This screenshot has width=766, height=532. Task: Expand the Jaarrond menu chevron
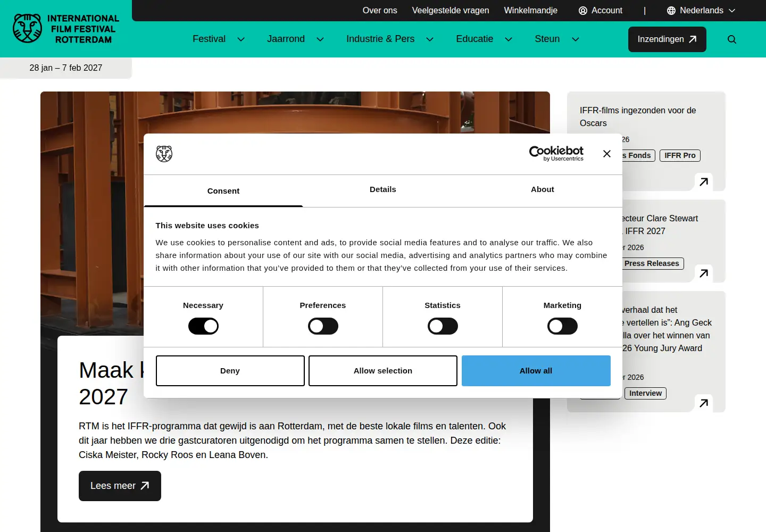point(320,39)
